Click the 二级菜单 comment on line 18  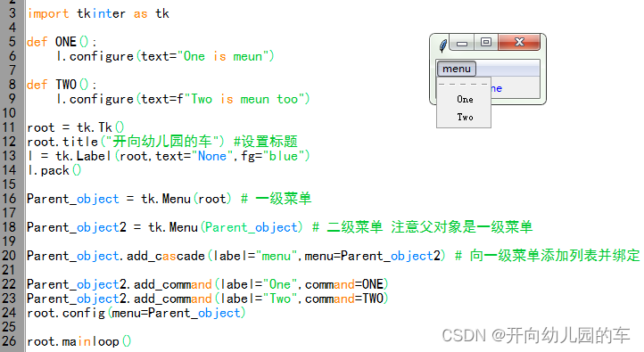pyautogui.click(x=422, y=227)
